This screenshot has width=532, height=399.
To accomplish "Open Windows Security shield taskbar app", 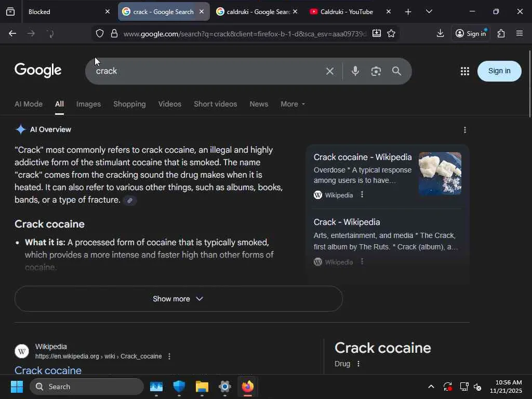I will pyautogui.click(x=179, y=387).
